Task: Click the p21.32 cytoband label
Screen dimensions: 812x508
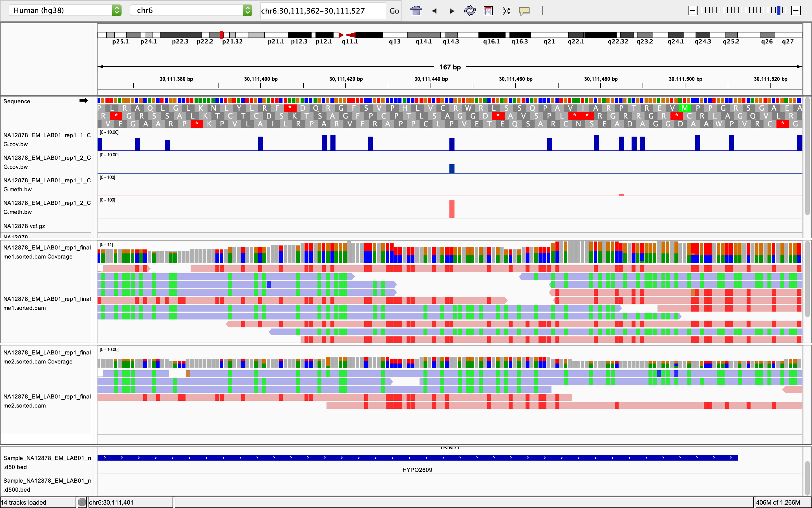Action: click(x=232, y=42)
